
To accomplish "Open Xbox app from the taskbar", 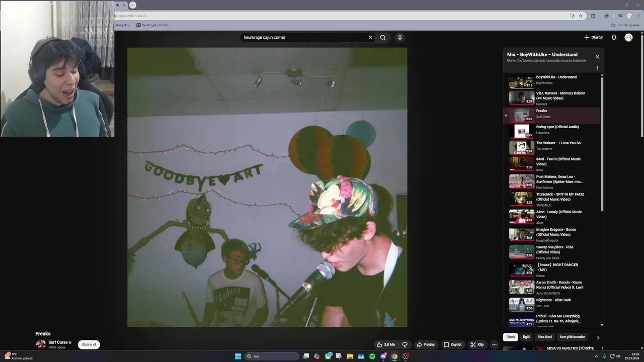I will point(328,356).
